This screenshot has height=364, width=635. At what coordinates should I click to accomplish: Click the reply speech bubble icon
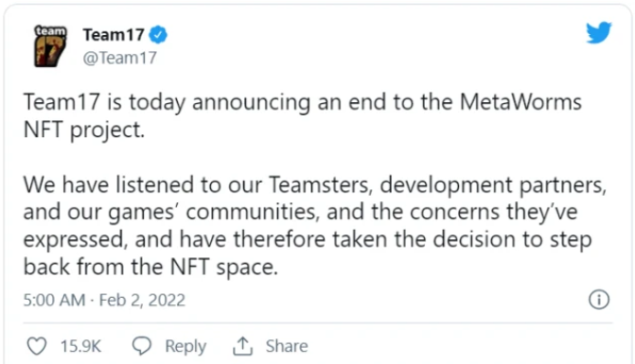pyautogui.click(x=142, y=346)
